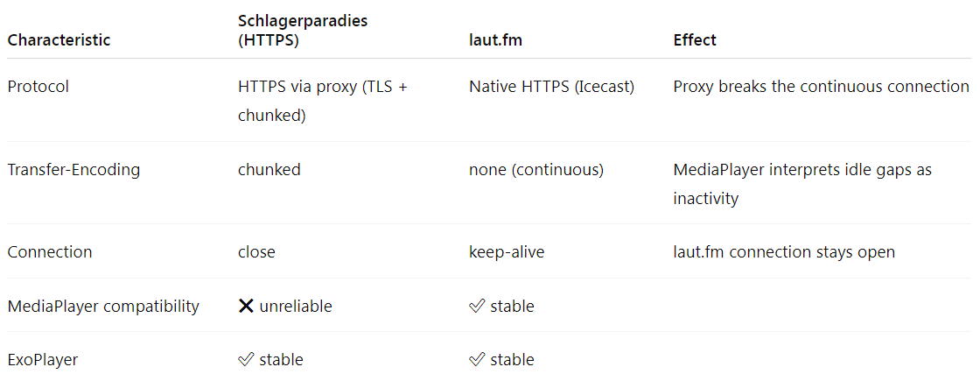Screen dimensions: 980x381
Task: Click the "laut.fm" column header
Action: (x=496, y=40)
